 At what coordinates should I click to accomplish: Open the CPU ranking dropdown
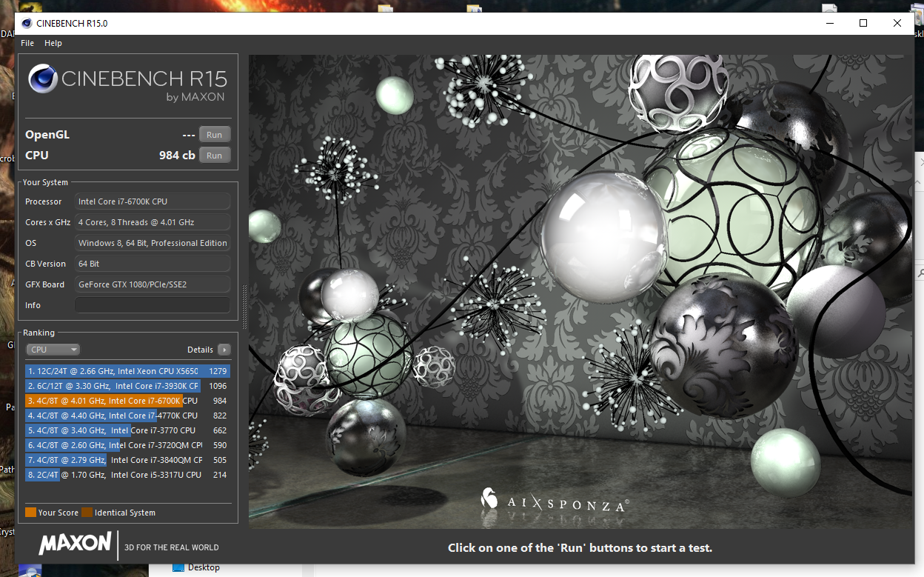tap(53, 350)
